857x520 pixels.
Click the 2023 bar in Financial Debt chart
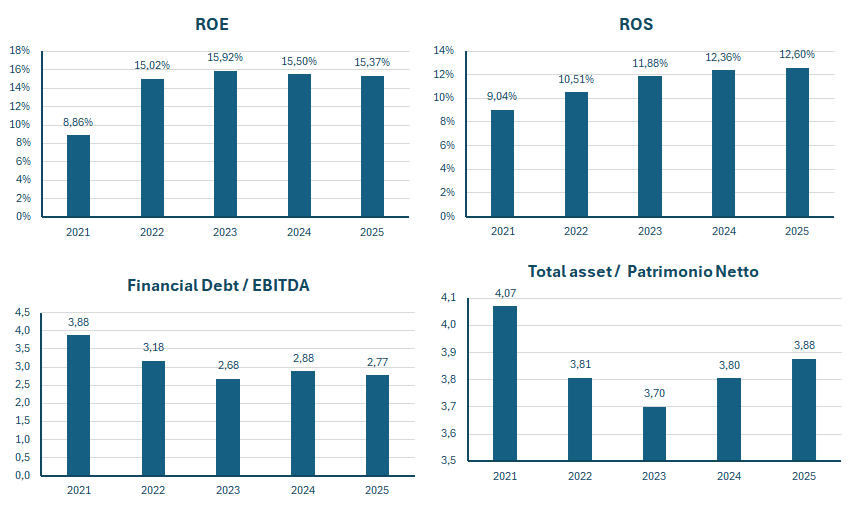click(228, 428)
